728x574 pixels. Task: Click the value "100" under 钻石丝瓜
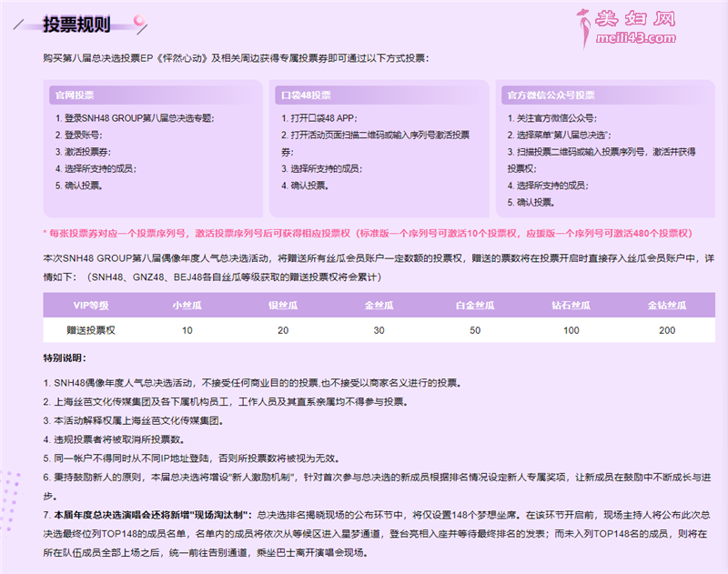(x=571, y=330)
